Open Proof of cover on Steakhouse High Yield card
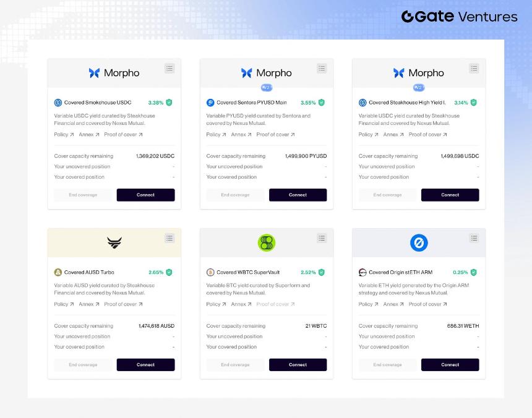Image resolution: width=532 pixels, height=418 pixels. (x=428, y=135)
